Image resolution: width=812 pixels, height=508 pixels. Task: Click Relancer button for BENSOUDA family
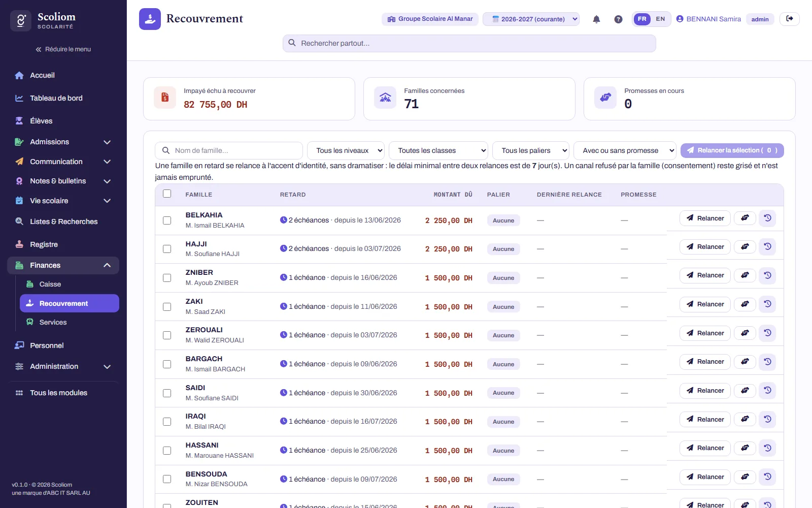pyautogui.click(x=705, y=477)
